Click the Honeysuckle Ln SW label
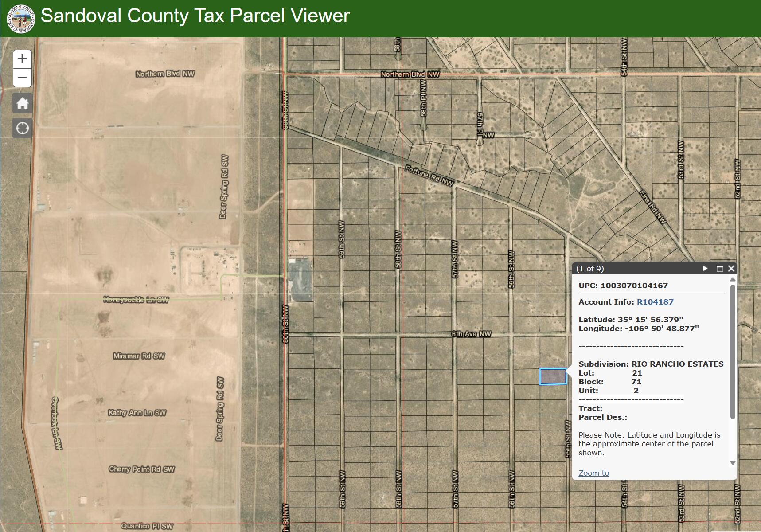 click(136, 300)
